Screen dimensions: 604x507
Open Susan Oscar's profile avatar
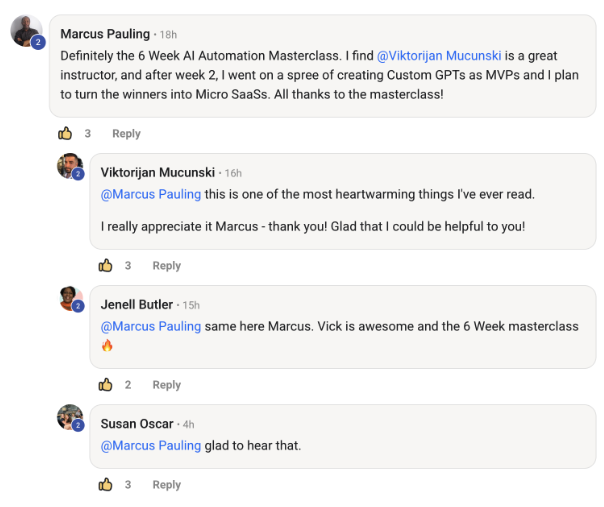[69, 417]
